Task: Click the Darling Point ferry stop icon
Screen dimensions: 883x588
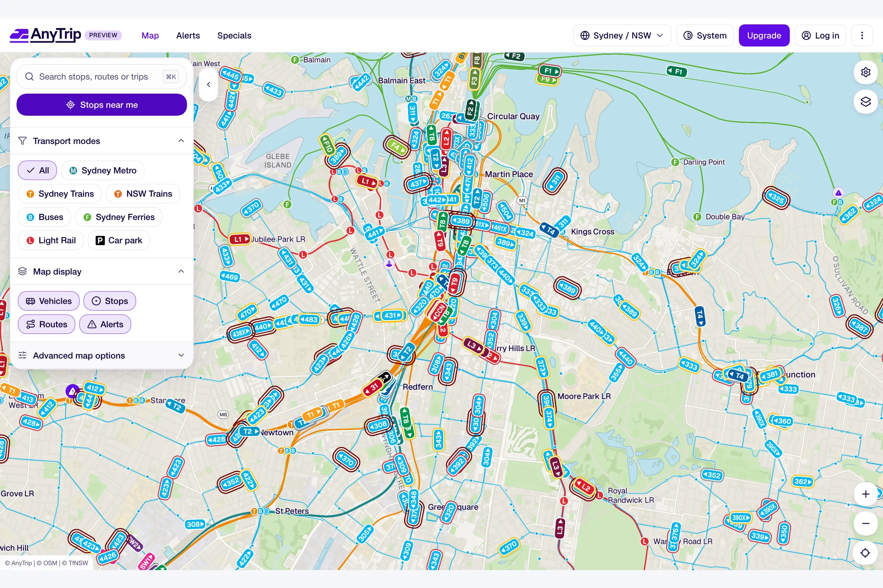Action: (675, 162)
